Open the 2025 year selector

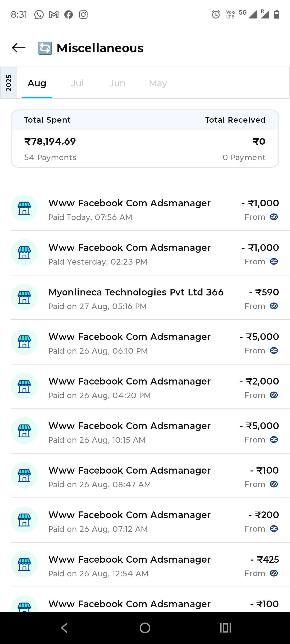click(9, 83)
